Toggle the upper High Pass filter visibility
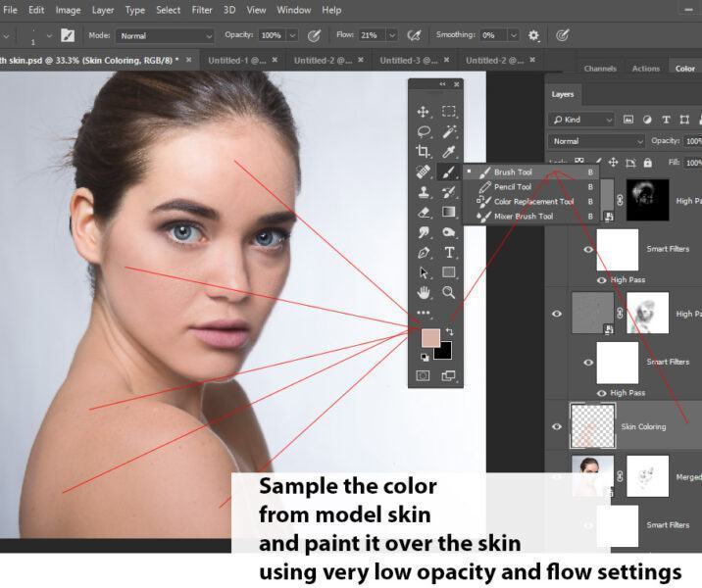Screen dimensions: 702x588 coord(602,280)
